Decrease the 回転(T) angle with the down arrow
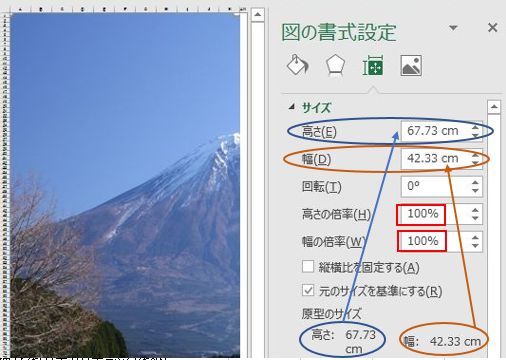This screenshot has height=360, width=506. coord(476,191)
